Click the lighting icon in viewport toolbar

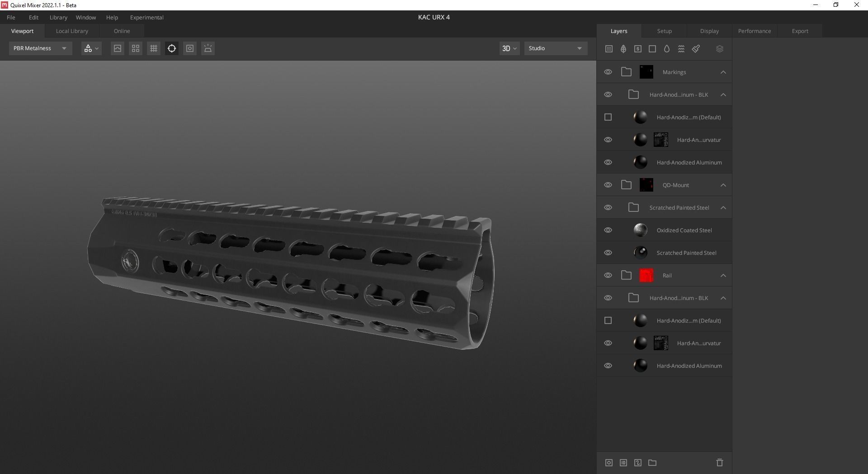click(208, 48)
